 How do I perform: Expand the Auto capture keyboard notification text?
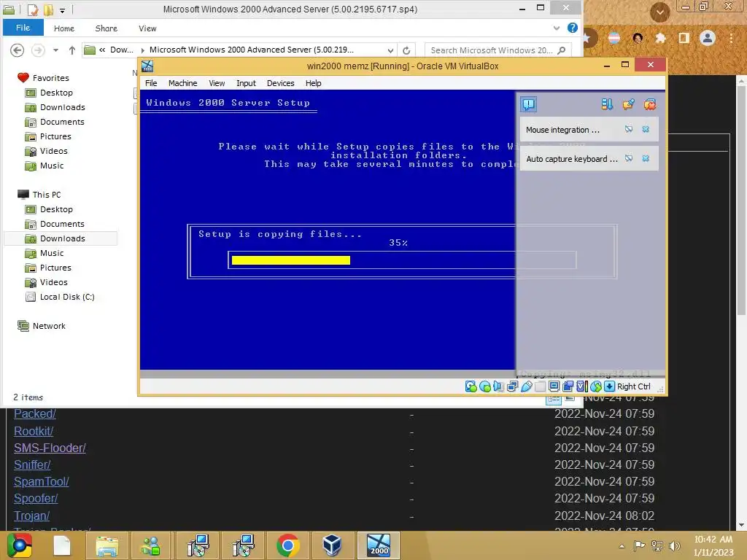[x=572, y=159]
